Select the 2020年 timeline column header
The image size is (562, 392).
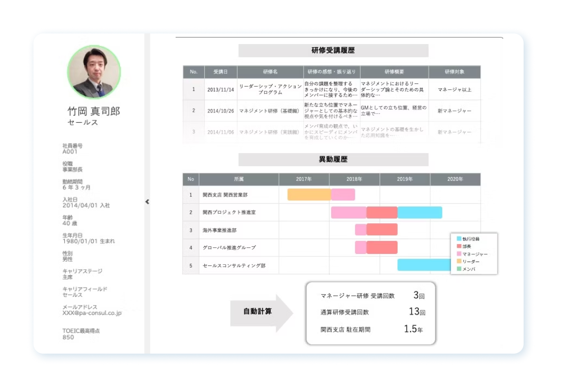[455, 179]
